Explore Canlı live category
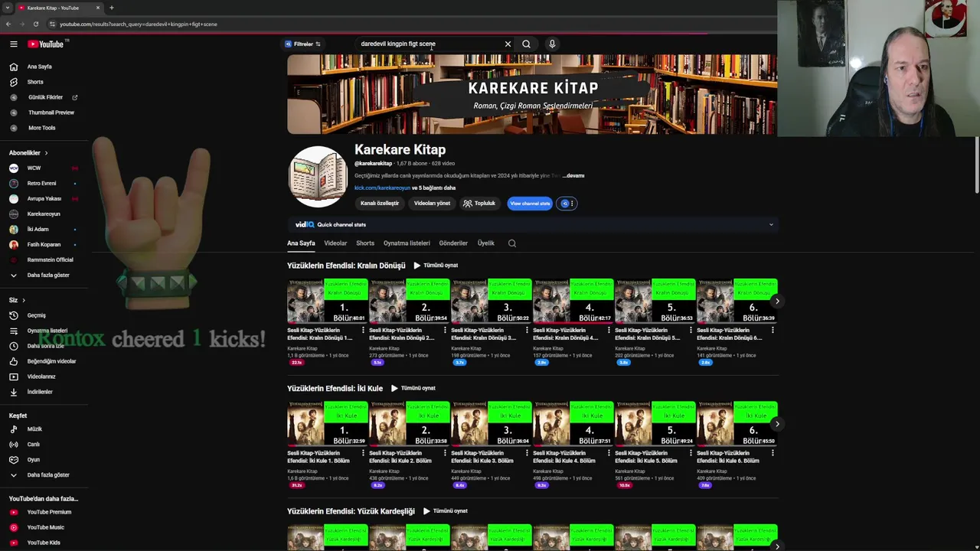This screenshot has width=980, height=551. point(33,445)
